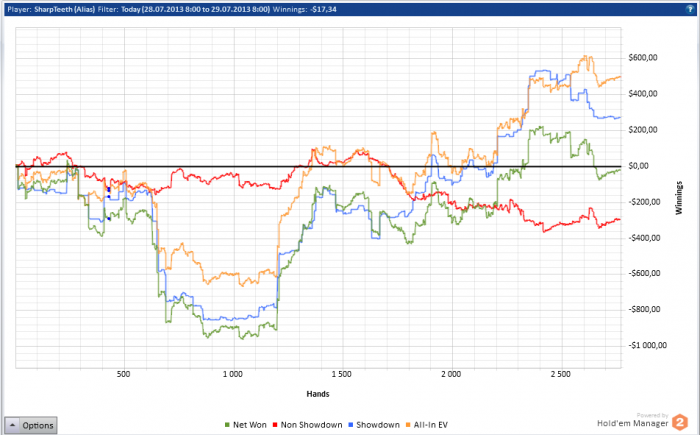Click the $600,00 axis label
The width and height of the screenshot is (700, 435).
(643, 58)
